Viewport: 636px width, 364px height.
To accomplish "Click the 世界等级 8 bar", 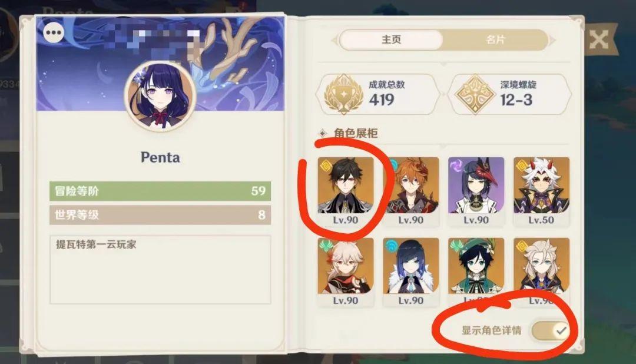I will [160, 214].
